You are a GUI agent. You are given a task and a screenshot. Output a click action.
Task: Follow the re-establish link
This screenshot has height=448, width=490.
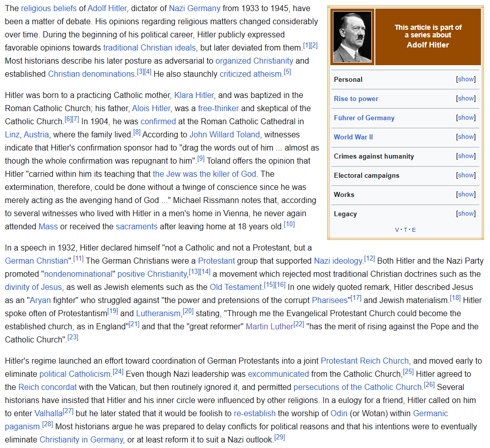[x=255, y=413]
